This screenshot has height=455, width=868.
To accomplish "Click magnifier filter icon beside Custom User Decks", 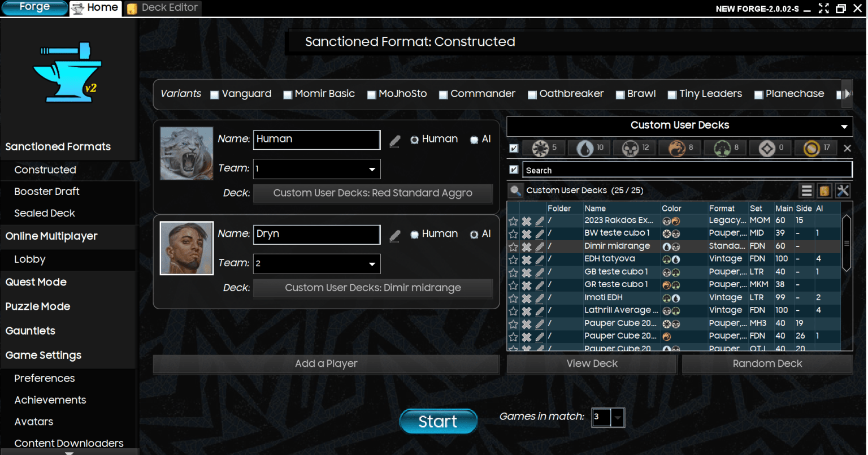I will (x=515, y=191).
